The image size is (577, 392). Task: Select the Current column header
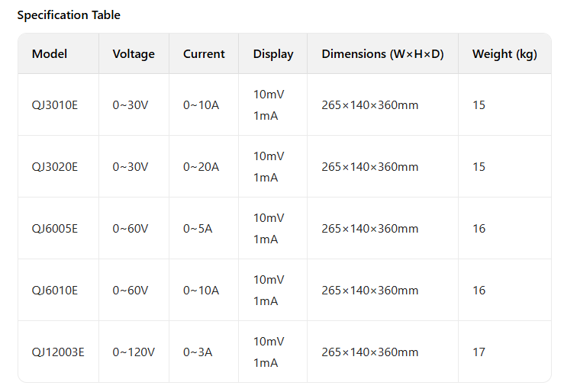tap(204, 54)
